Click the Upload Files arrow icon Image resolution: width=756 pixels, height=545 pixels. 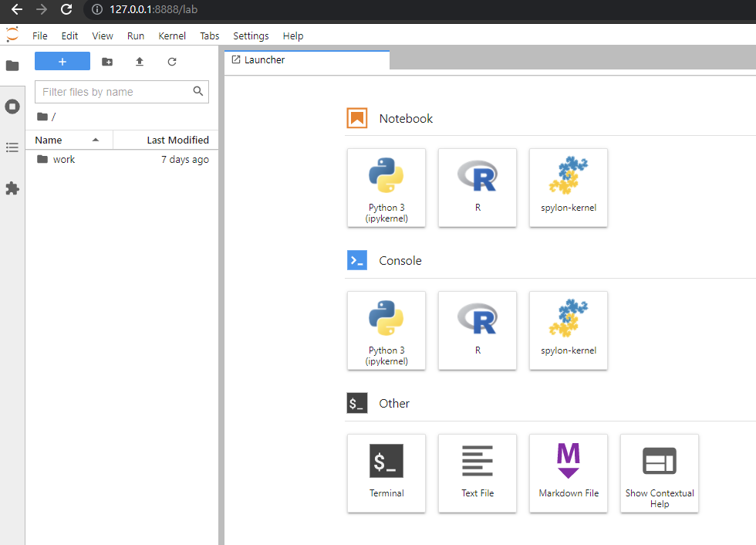(x=140, y=62)
